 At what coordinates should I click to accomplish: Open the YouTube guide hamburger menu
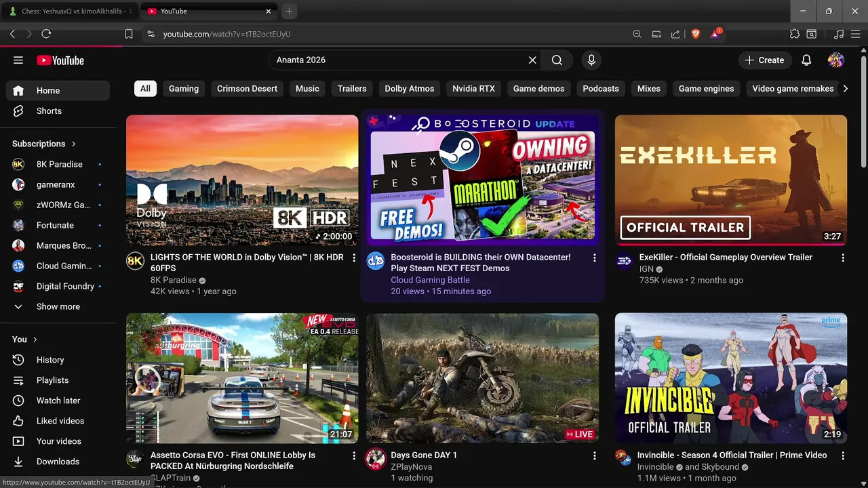click(18, 60)
